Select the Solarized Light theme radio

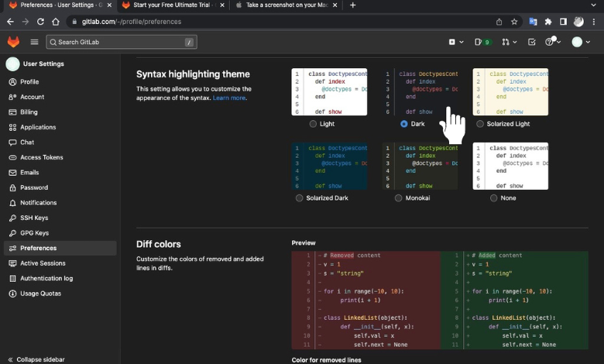pos(480,124)
